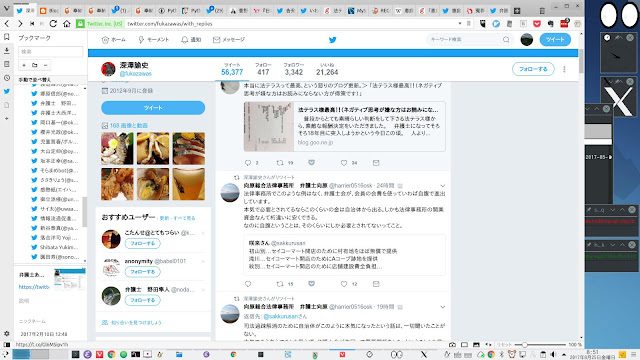This screenshot has height=360, width=640.
Task: Click the Evernote elephant extension icon
Action: [x=550, y=24]
